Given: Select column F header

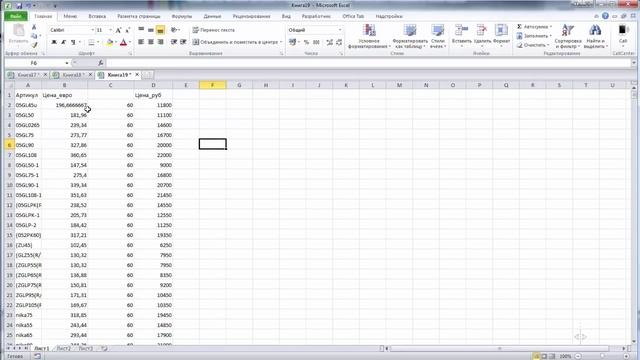Looking at the screenshot, I should pyautogui.click(x=212, y=85).
